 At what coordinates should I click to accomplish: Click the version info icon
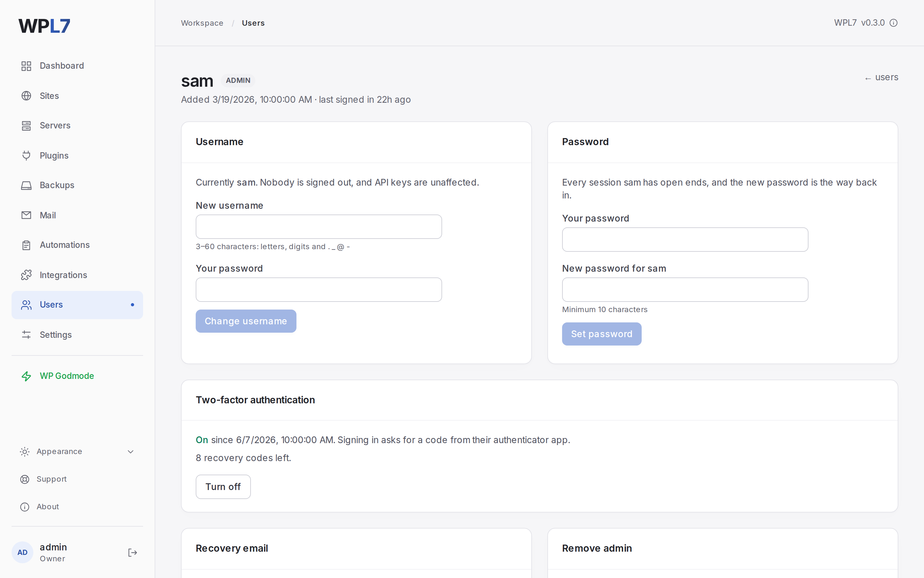894,23
